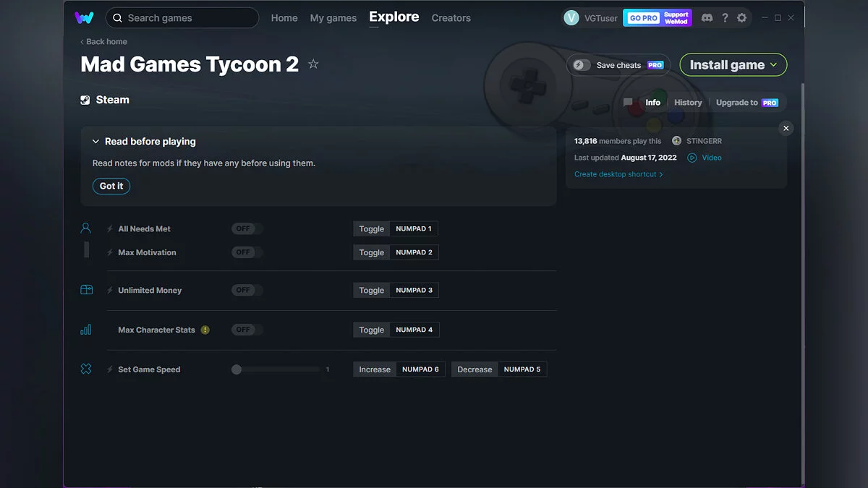This screenshot has height=488, width=868.
Task: Open Discord from the title bar
Action: pyautogui.click(x=707, y=17)
